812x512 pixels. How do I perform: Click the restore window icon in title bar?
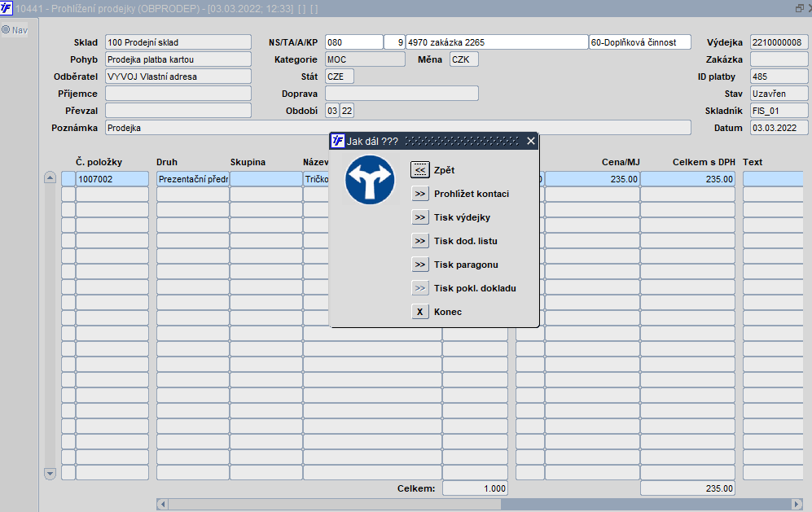pos(799,8)
